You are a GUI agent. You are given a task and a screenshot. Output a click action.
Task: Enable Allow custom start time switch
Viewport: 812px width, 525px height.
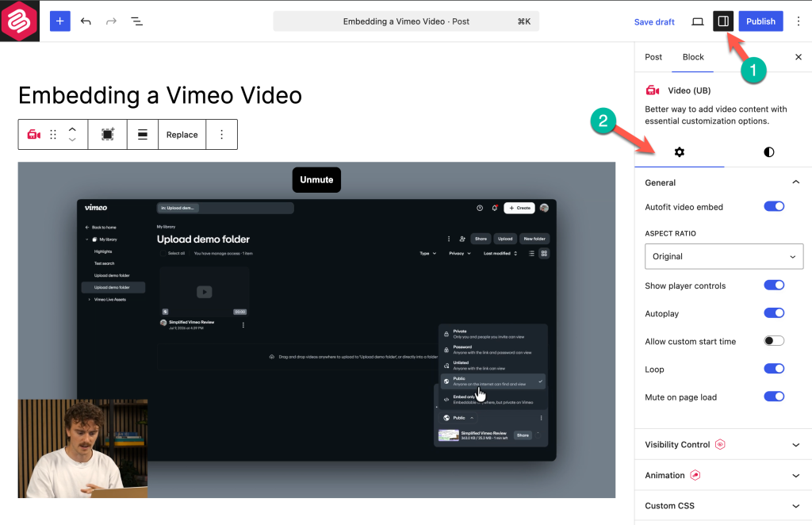[774, 341]
